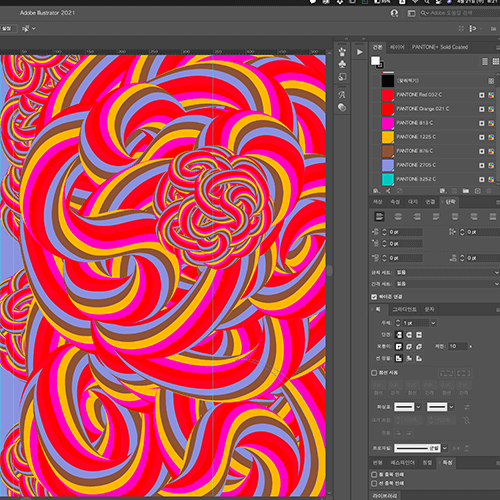This screenshot has height=500, width=500.
Task: Click the swatch libraries menu icon
Action: click(376, 191)
